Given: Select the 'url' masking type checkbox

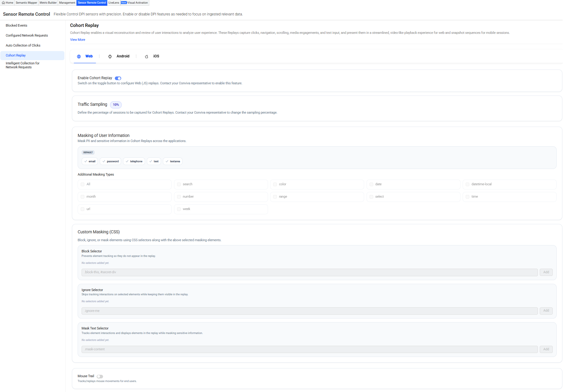Looking at the screenshot, I should tap(82, 209).
